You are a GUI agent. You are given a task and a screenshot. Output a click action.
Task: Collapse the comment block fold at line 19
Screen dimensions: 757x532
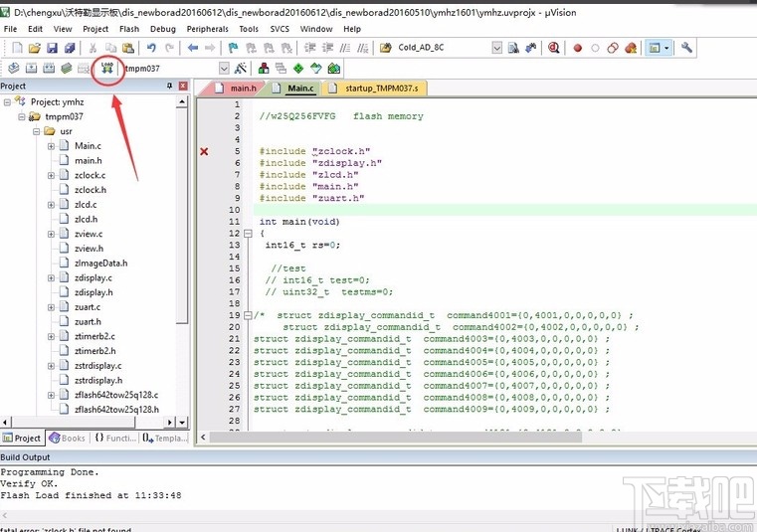coord(248,316)
